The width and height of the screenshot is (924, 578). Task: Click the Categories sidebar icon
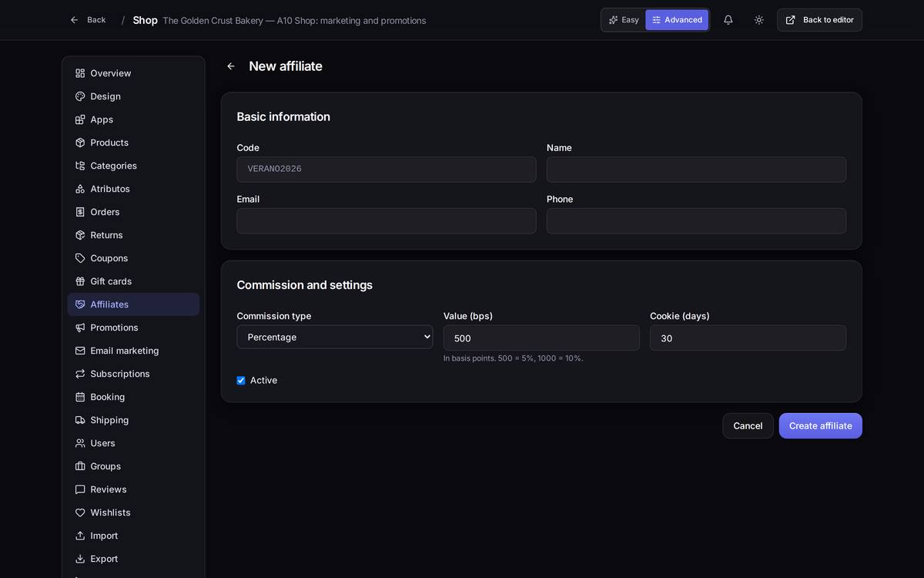pos(80,166)
